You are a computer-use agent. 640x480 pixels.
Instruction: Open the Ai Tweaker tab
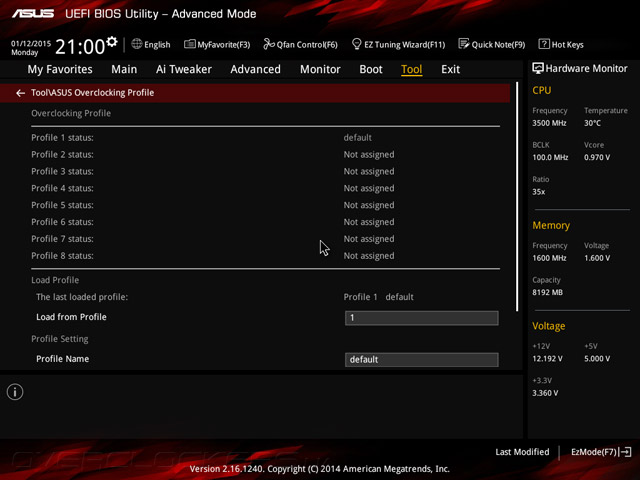pyautogui.click(x=184, y=69)
